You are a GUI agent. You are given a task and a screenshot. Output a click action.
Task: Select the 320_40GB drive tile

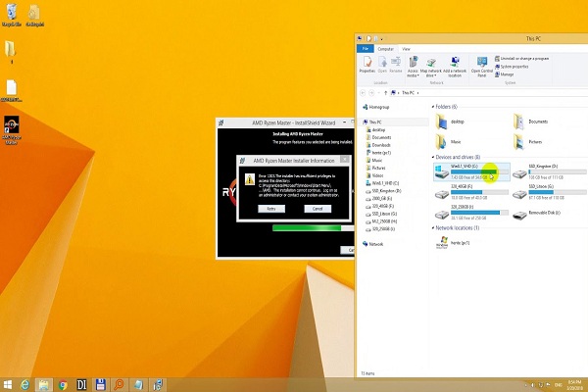471,192
